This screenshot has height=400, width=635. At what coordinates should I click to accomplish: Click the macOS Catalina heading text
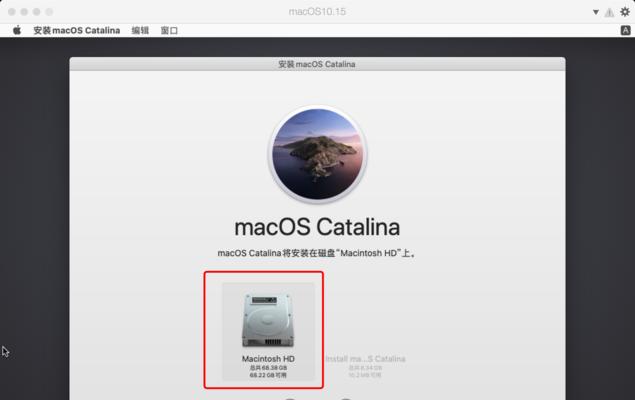[317, 227]
